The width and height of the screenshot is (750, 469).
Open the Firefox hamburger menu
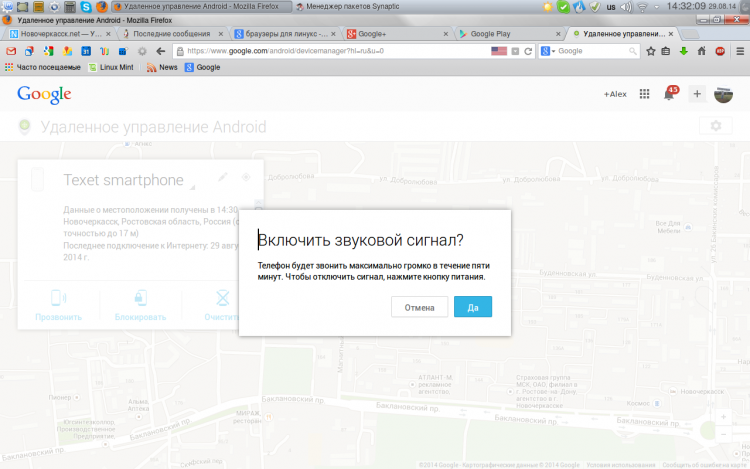(x=740, y=51)
